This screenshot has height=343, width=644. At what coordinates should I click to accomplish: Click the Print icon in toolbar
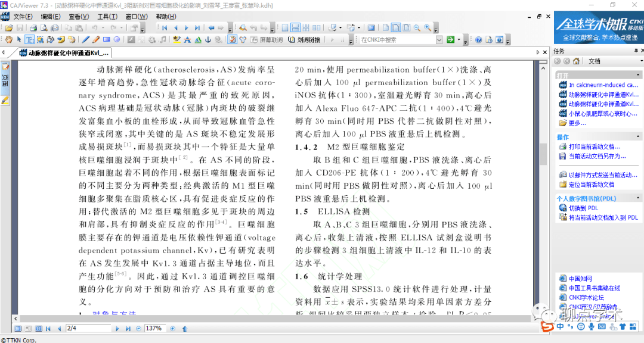click(33, 28)
